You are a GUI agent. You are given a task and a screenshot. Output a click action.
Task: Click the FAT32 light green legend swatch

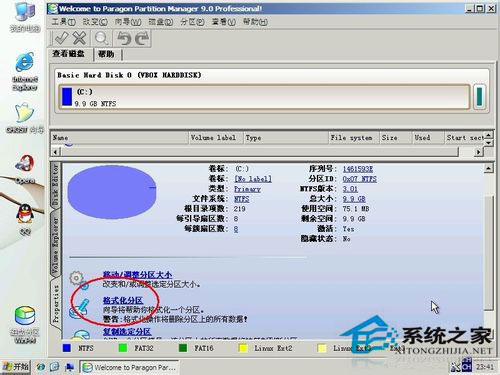click(x=123, y=348)
